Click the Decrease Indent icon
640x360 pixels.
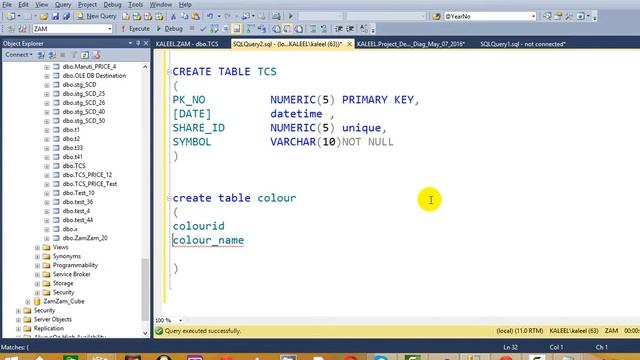[339, 29]
